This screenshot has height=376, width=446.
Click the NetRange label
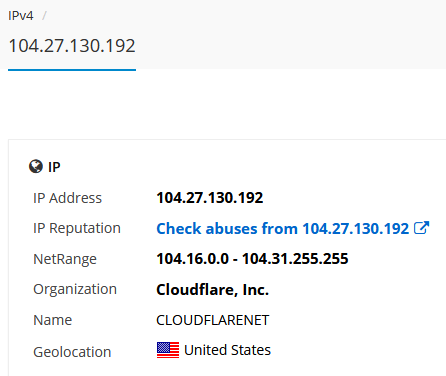[x=65, y=259]
